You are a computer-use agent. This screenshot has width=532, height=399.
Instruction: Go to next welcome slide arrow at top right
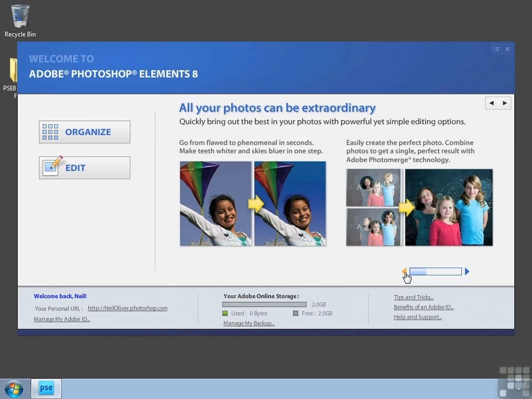tap(505, 103)
